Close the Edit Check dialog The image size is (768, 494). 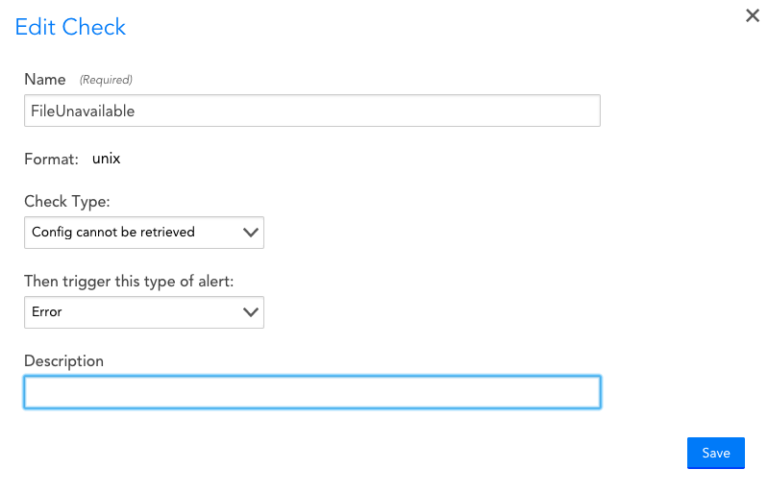(752, 16)
